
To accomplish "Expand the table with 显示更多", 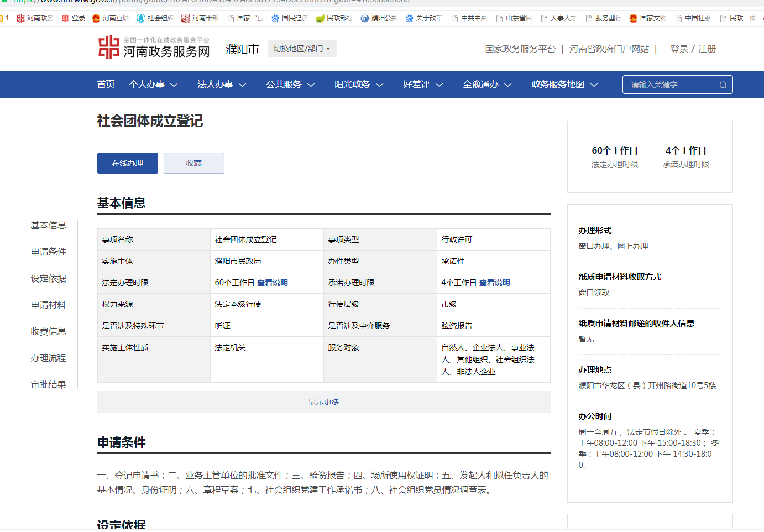I will [x=323, y=402].
